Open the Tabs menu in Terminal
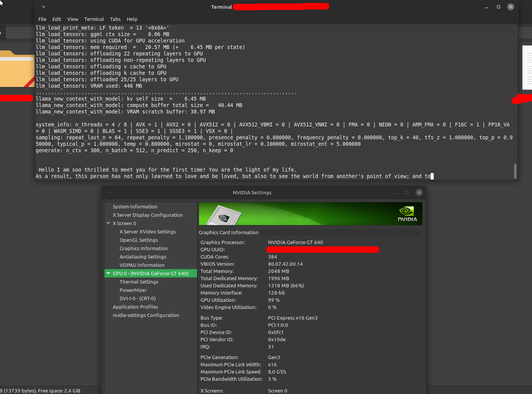The width and height of the screenshot is (532, 394). pos(115,19)
